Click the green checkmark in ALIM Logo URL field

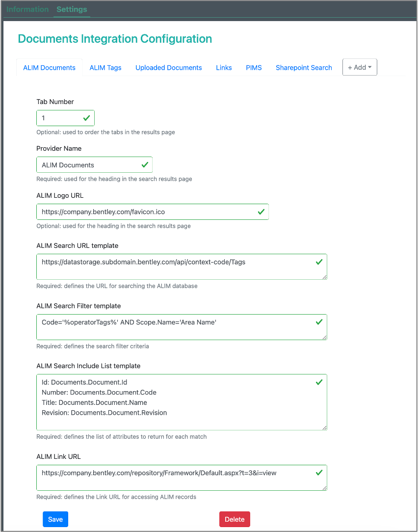click(x=261, y=212)
